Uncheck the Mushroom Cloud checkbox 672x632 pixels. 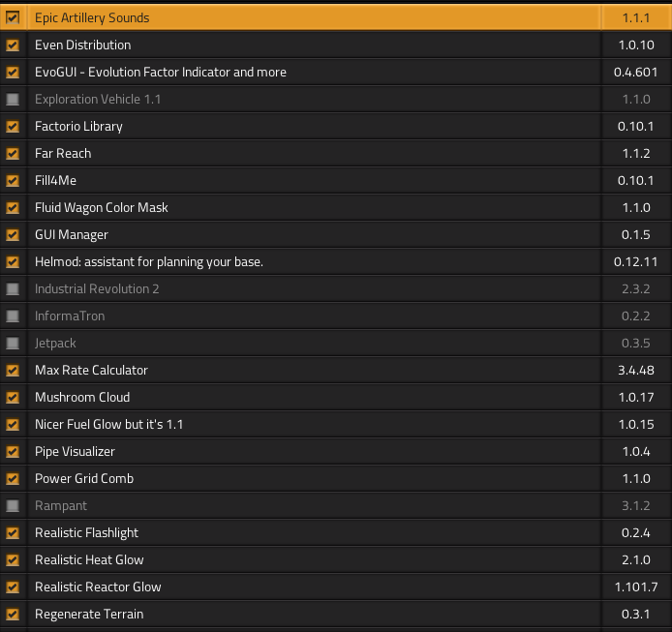13,397
